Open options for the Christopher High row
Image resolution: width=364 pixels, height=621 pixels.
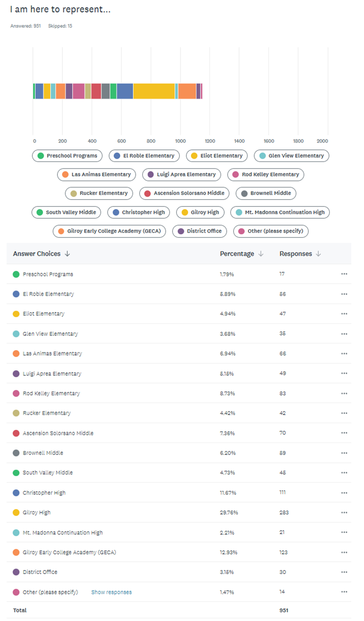tap(344, 493)
